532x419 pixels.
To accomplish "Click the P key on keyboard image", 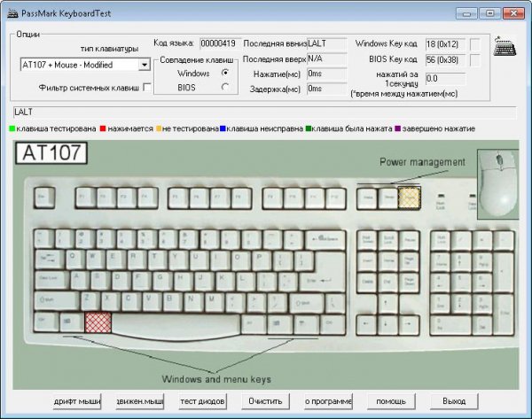I will [260, 260].
